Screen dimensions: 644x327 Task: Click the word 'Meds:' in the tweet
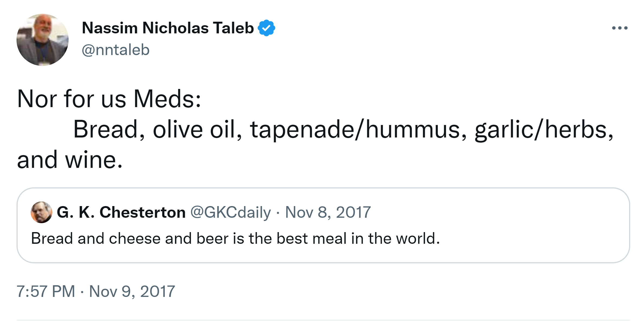pos(167,99)
